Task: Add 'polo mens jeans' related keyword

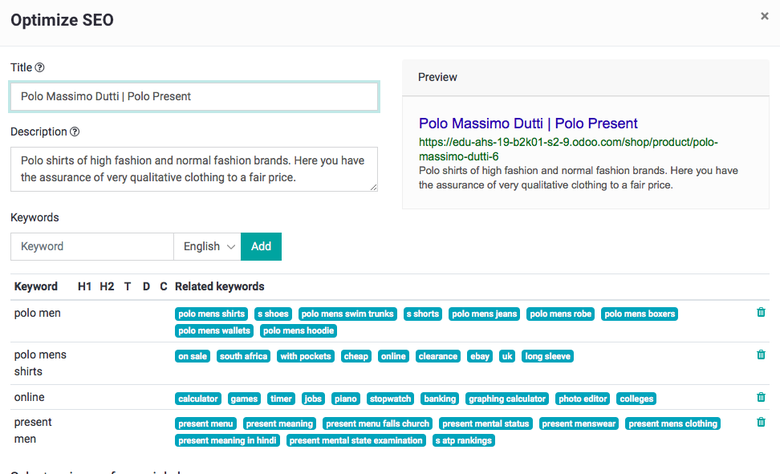Action: click(x=484, y=314)
